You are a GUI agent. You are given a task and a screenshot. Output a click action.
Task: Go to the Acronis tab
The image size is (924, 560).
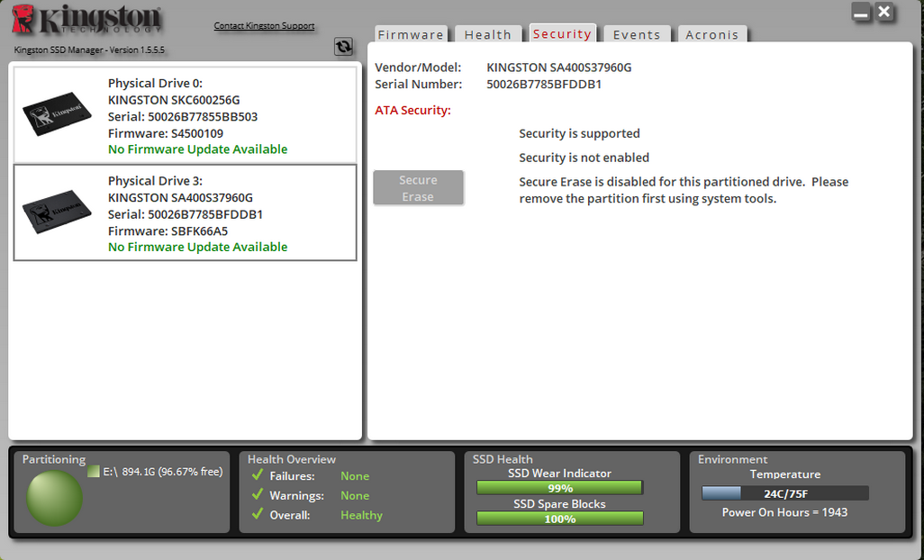coord(712,34)
